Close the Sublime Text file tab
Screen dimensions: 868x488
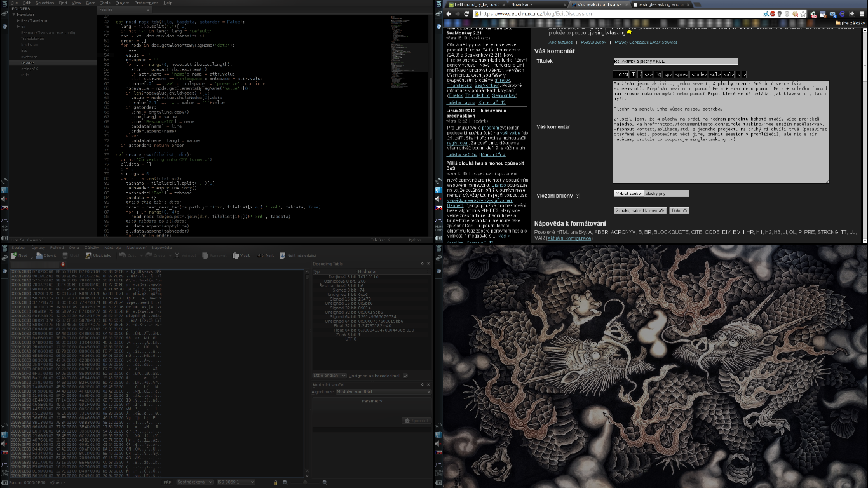pyautogui.click(x=148, y=10)
